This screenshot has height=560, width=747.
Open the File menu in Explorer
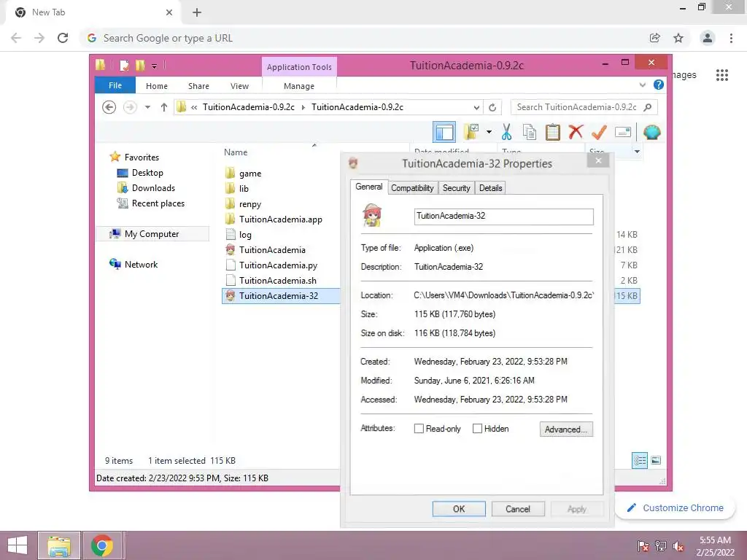coord(115,85)
